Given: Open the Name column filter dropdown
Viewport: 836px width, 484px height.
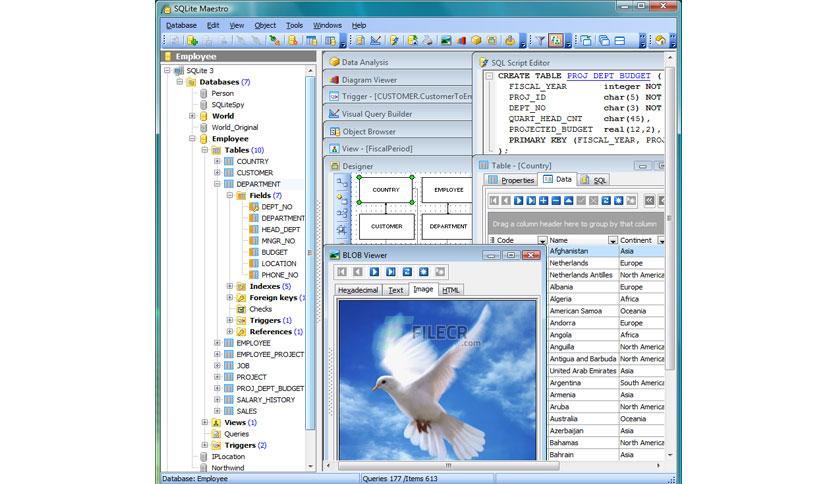Looking at the screenshot, I should 613,240.
